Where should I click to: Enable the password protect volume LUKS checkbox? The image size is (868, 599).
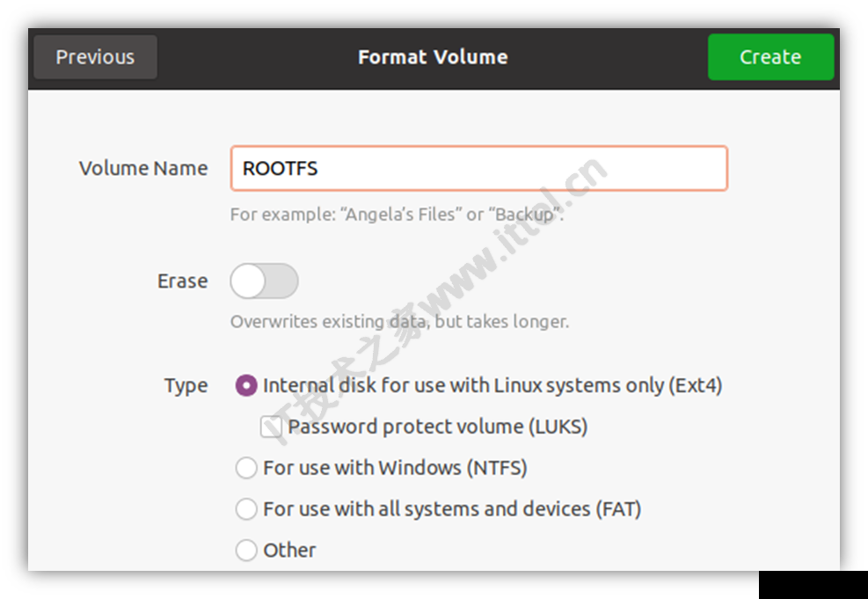coord(271,427)
